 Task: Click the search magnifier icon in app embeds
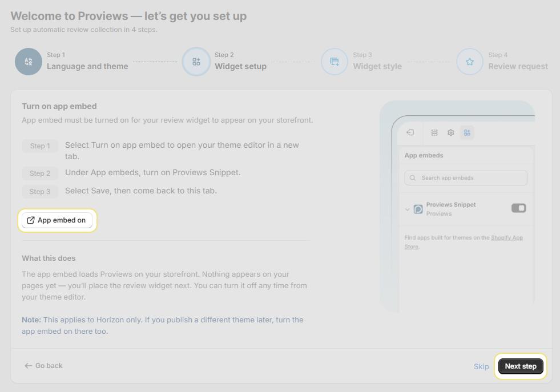click(413, 178)
